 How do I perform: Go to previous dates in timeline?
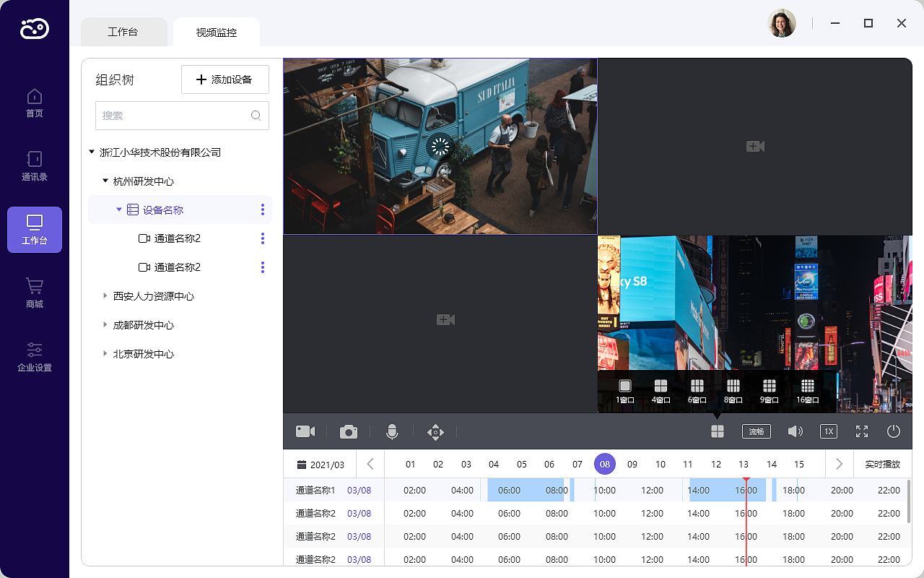coord(370,464)
